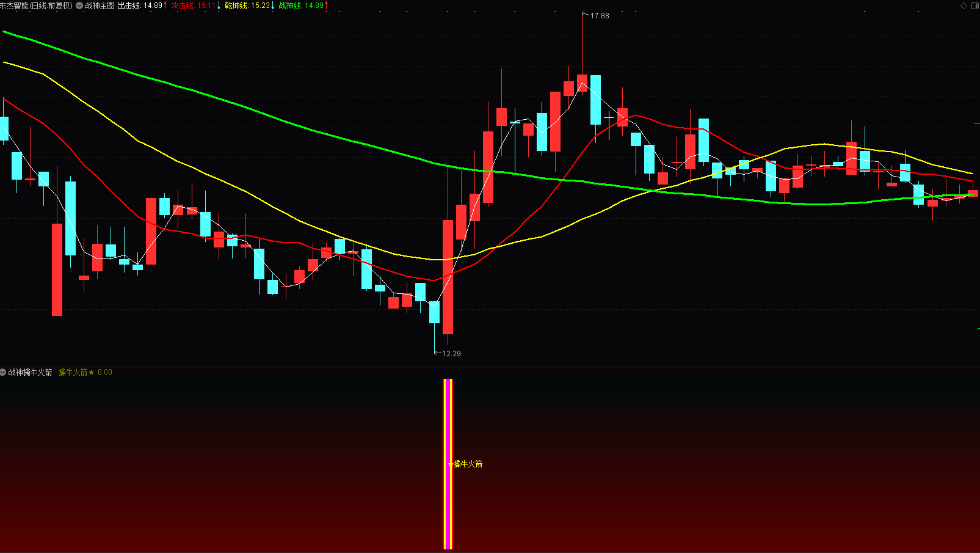Click the crosshair doji candle right of peak
This screenshot has height=553, width=980.
pyautogui.click(x=609, y=117)
